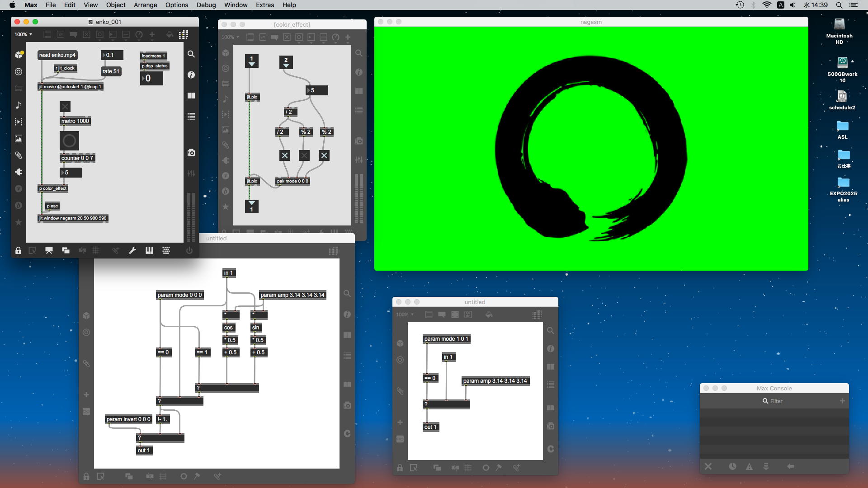Toggle the right X toggle below '% 2' in color_effect
The image size is (868, 488).
[324, 156]
